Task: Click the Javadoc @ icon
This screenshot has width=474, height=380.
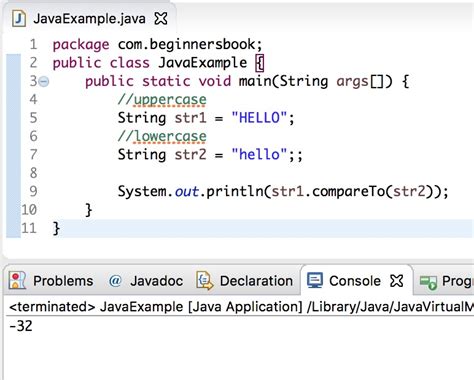Action: pos(115,281)
